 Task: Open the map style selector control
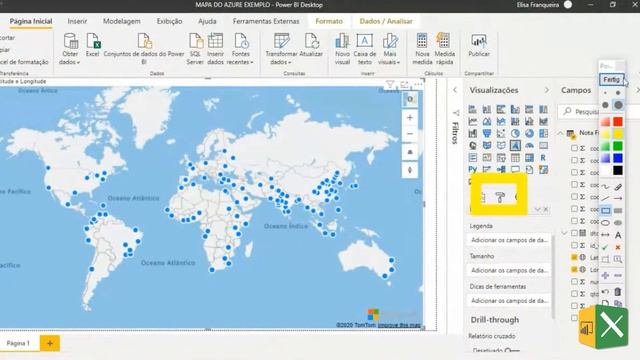[x=410, y=99]
